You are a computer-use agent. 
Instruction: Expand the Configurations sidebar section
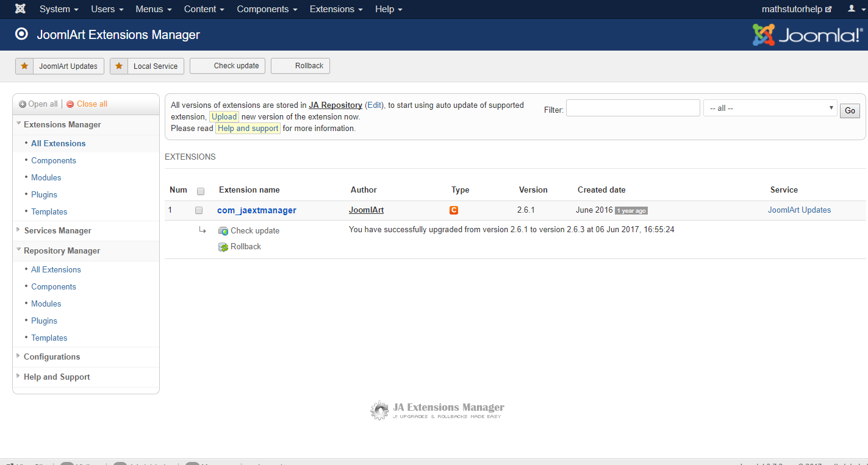click(52, 357)
